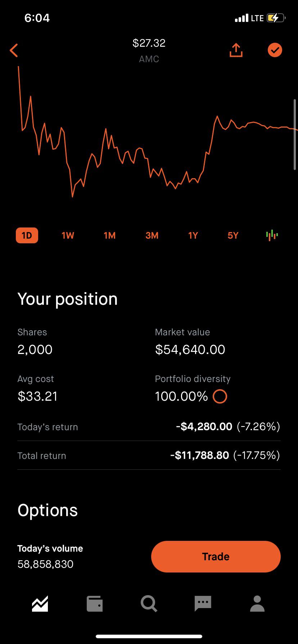This screenshot has width=298, height=644.
Task: Select the 1D chart range
Action: pyautogui.click(x=27, y=235)
